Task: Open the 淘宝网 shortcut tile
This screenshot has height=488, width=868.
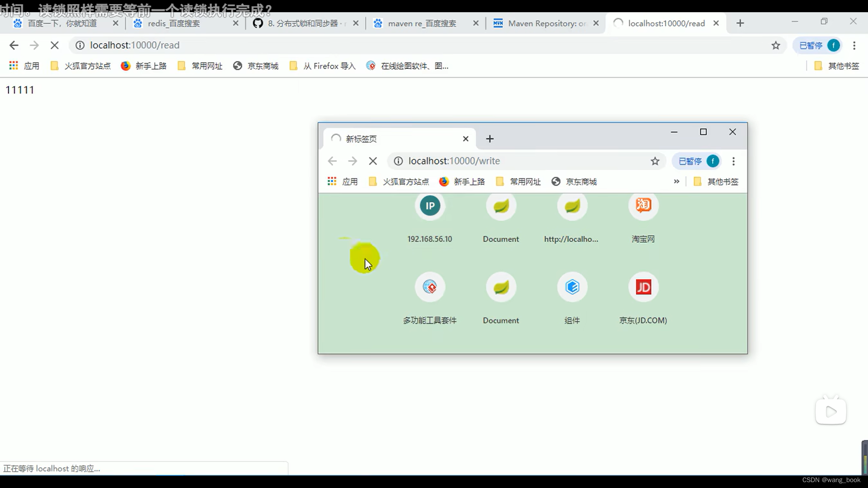Action: pos(643,220)
